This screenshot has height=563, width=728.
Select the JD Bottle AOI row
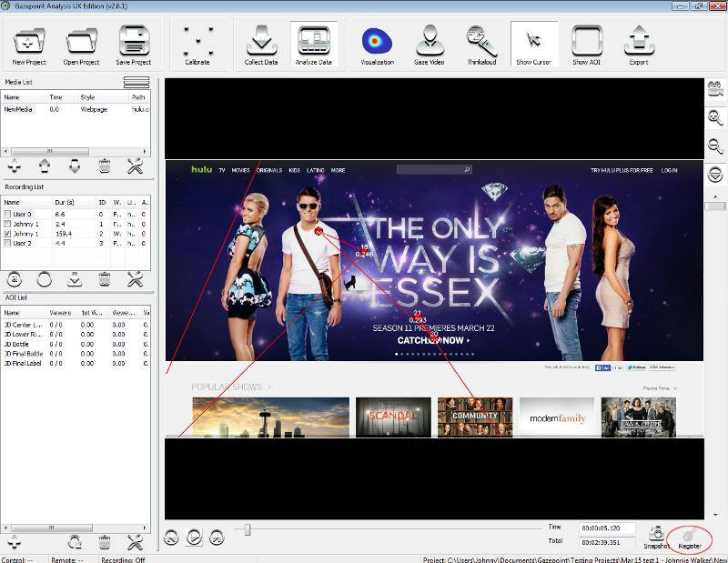(76, 344)
